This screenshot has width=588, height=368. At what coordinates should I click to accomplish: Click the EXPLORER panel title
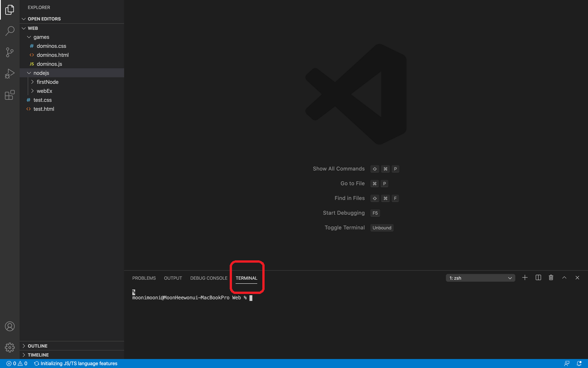[x=39, y=7]
